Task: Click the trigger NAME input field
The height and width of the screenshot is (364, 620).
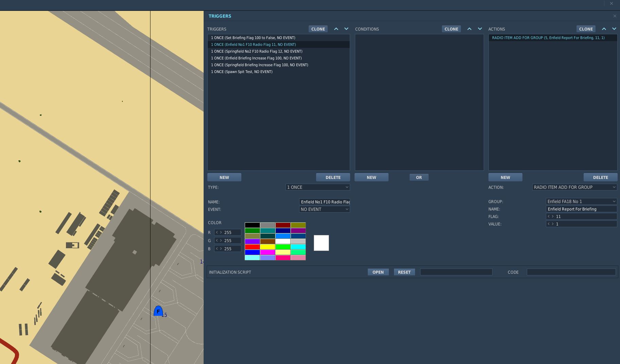Action: (x=324, y=202)
